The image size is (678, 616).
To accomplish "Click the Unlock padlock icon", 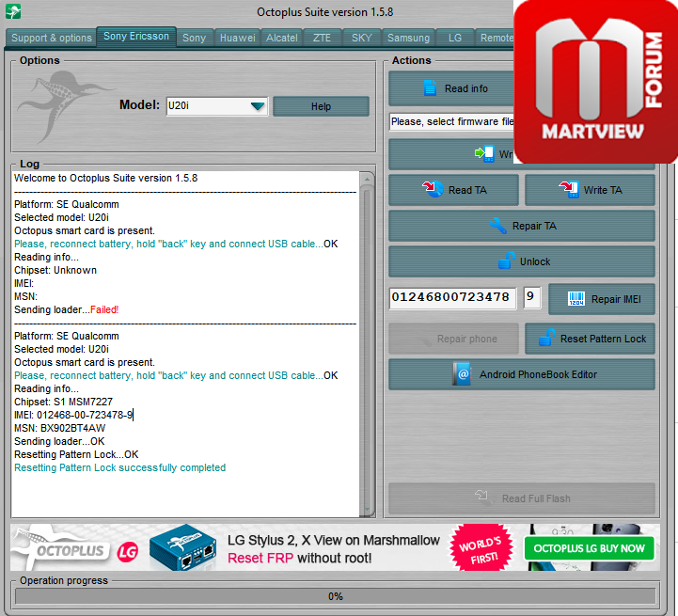I will (x=506, y=261).
